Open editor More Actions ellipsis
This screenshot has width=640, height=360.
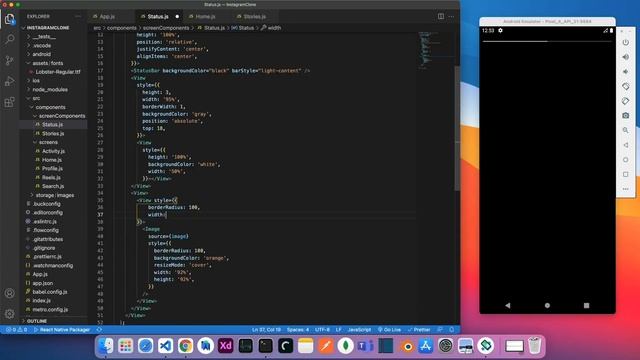pos(451,16)
